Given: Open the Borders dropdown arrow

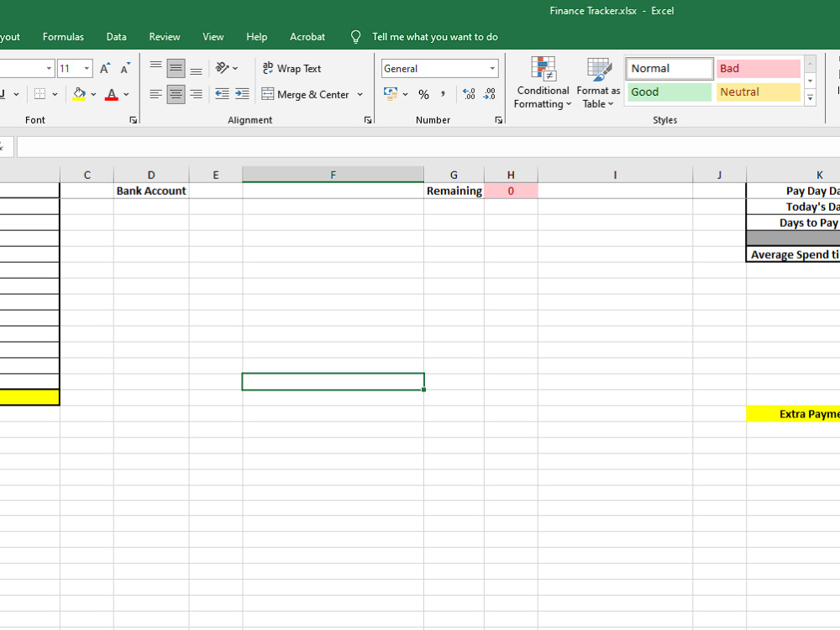Looking at the screenshot, I should pyautogui.click(x=53, y=94).
